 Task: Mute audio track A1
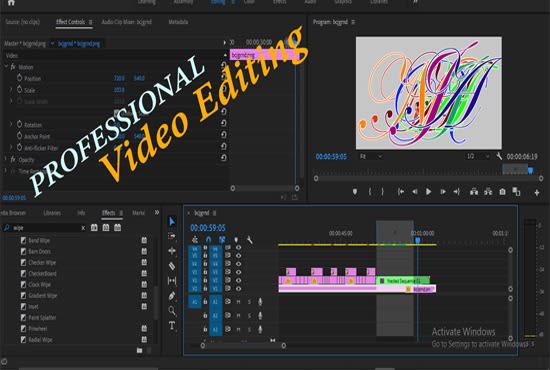[239, 302]
